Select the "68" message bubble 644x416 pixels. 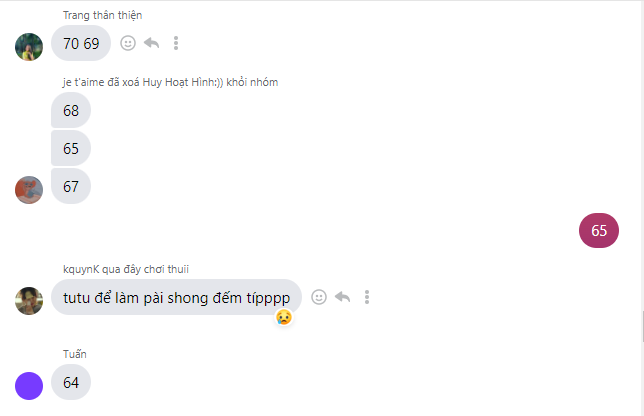click(71, 110)
